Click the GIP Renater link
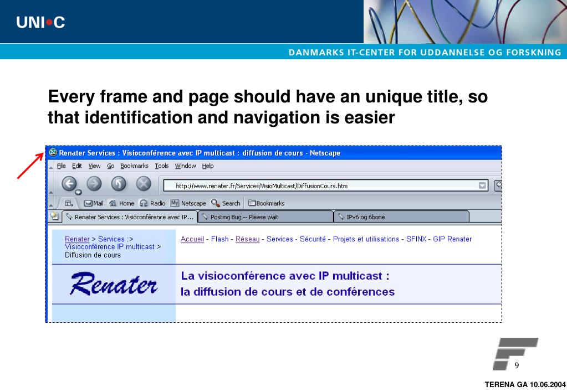This screenshot has height=392, width=567. pyautogui.click(x=452, y=239)
